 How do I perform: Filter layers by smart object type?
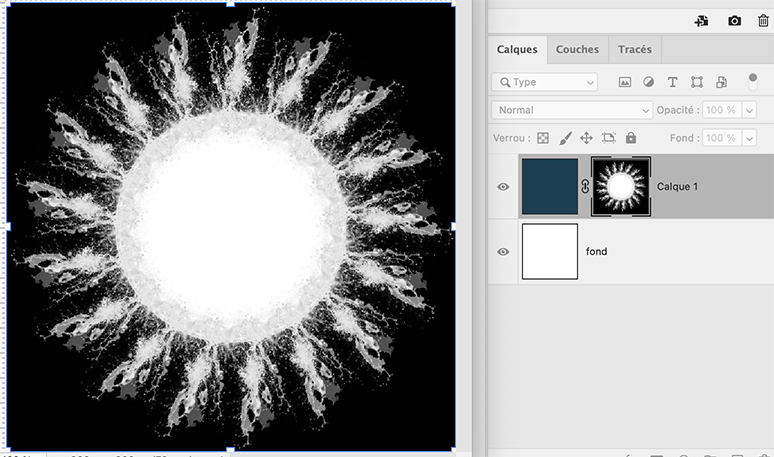[720, 82]
